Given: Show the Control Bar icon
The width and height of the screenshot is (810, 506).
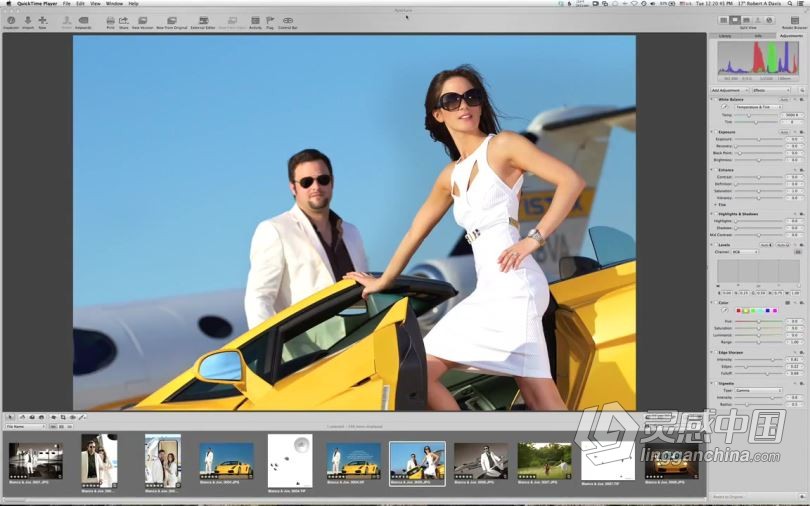Looking at the screenshot, I should (288, 22).
